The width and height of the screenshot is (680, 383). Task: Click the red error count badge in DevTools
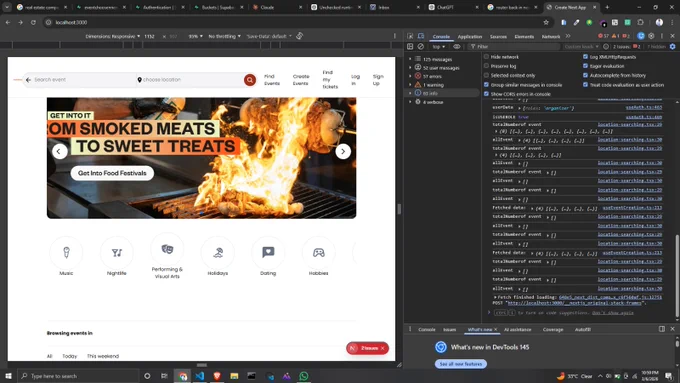[x=603, y=36]
